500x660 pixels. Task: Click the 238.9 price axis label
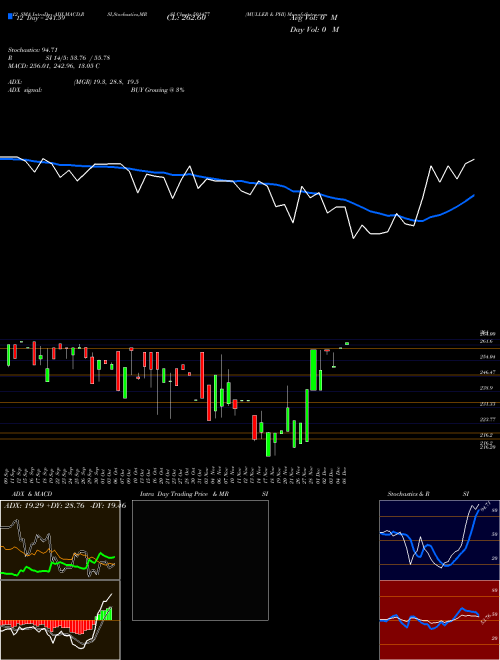486,388
